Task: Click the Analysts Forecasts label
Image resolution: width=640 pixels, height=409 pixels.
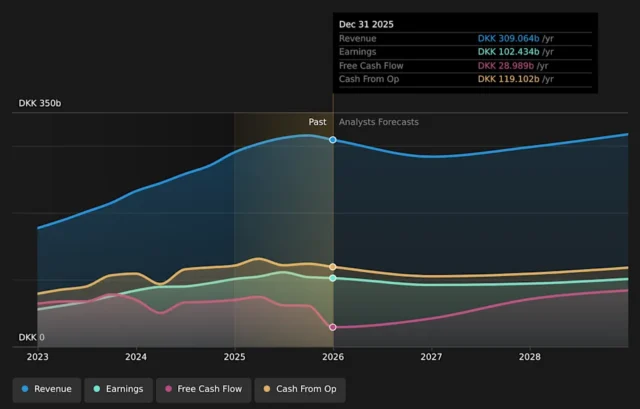Action: point(379,122)
